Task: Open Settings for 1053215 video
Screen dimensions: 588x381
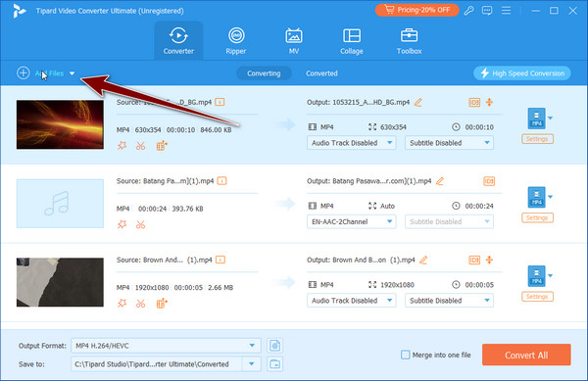Action: click(537, 139)
